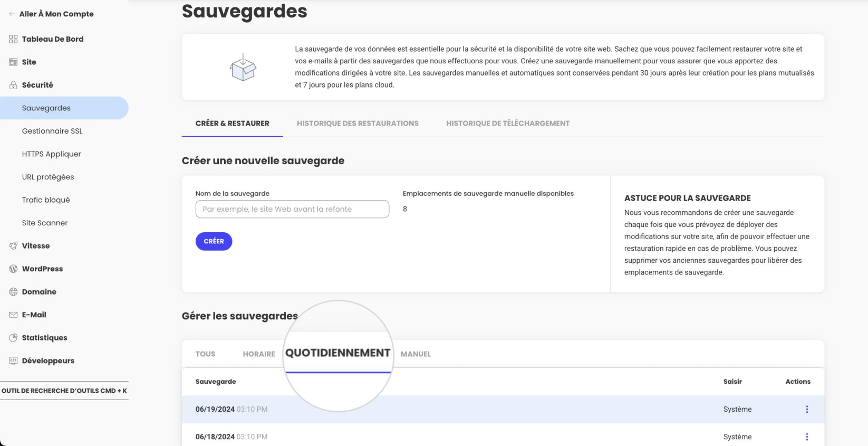The height and width of the screenshot is (446, 868).
Task: Focus the Nom de la sauvegarde field
Action: (292, 209)
